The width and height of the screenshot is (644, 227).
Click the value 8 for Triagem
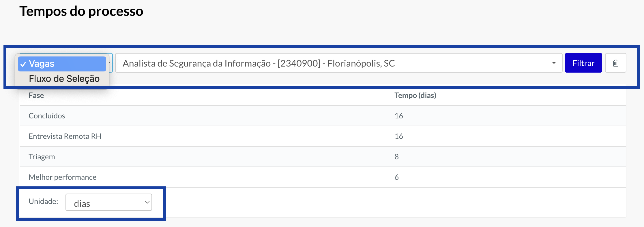pyautogui.click(x=396, y=157)
